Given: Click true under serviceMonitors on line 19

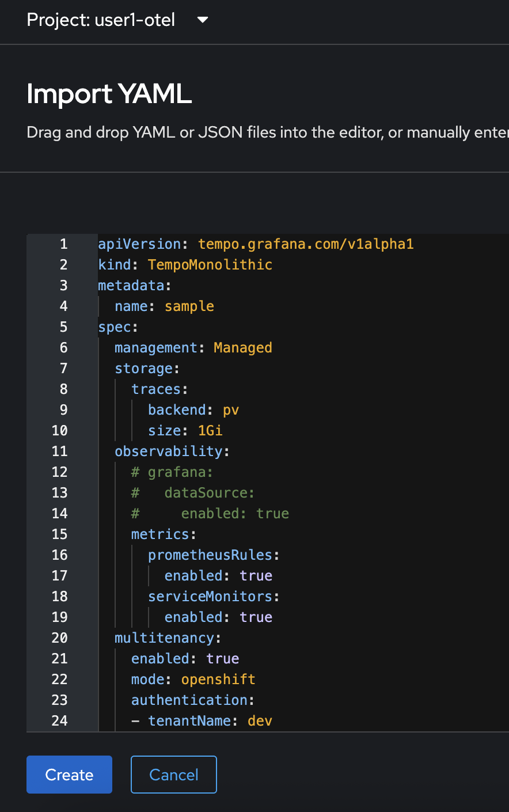Looking at the screenshot, I should (x=256, y=617).
